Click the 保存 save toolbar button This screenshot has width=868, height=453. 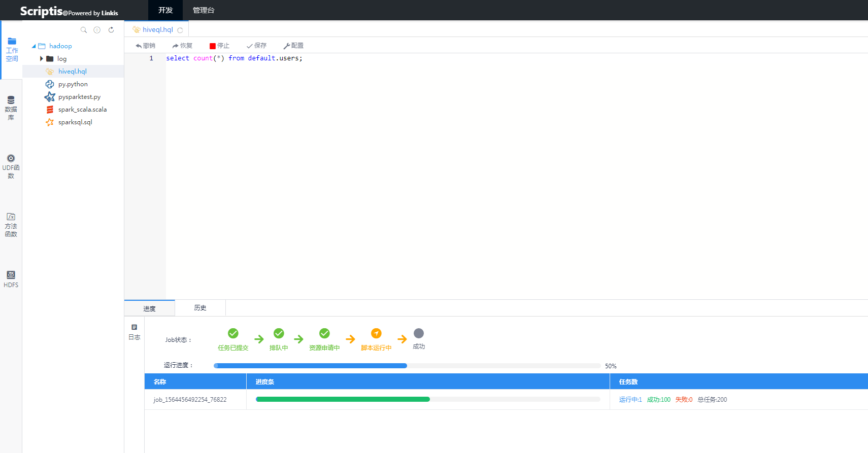coord(256,46)
